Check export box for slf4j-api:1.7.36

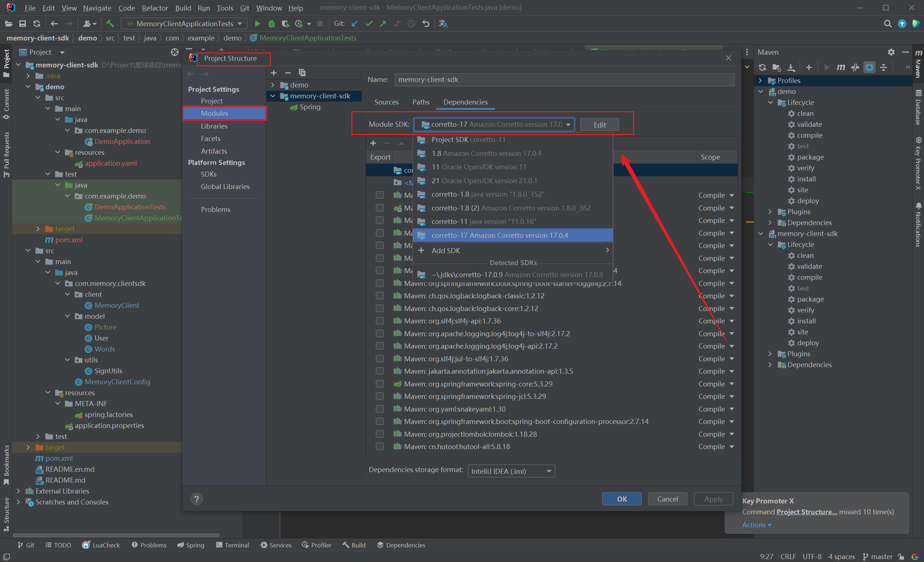379,321
